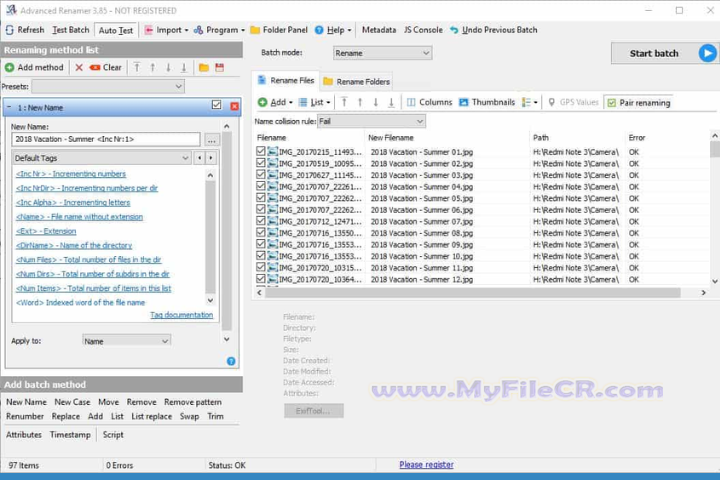Open saved methods folder icon

click(x=204, y=68)
